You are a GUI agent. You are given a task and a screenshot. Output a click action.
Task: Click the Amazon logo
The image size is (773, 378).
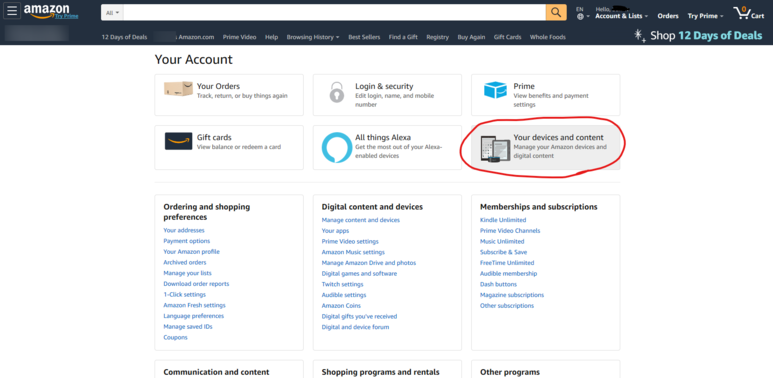[x=47, y=12]
